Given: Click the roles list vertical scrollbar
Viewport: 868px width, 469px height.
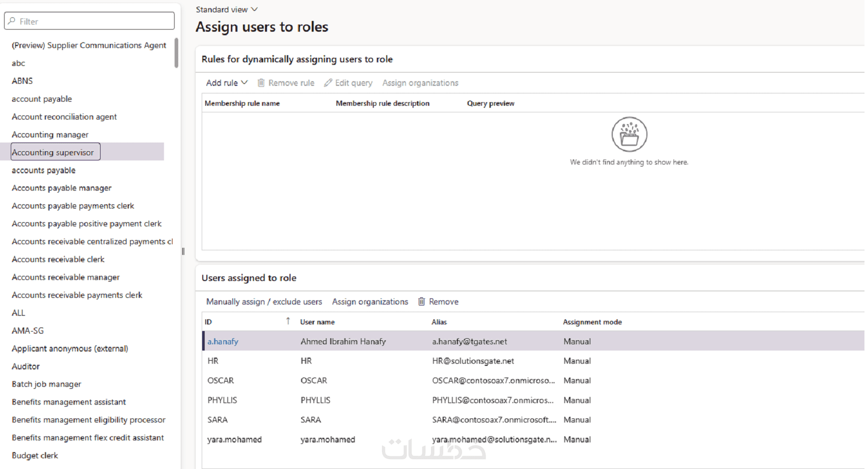Looking at the screenshot, I should click(x=176, y=53).
